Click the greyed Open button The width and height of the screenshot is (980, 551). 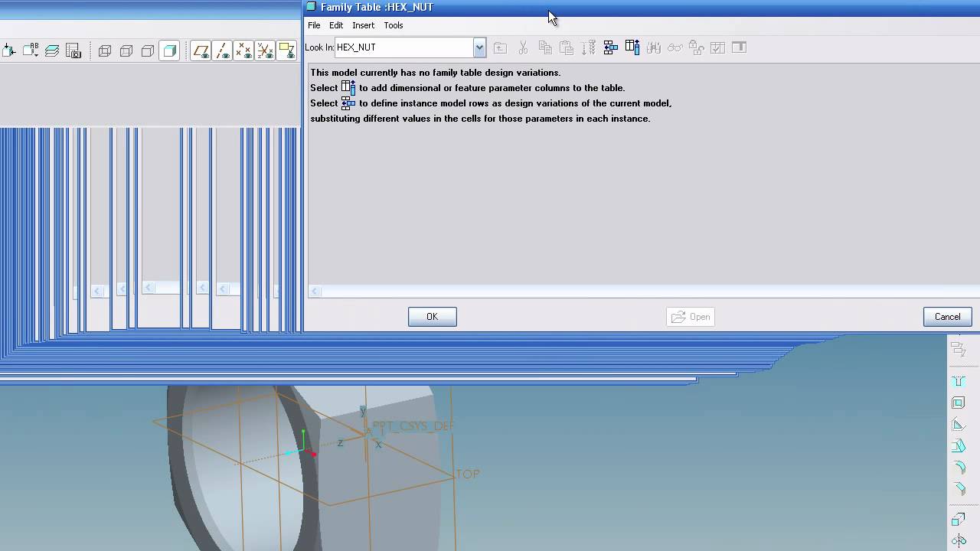click(691, 317)
